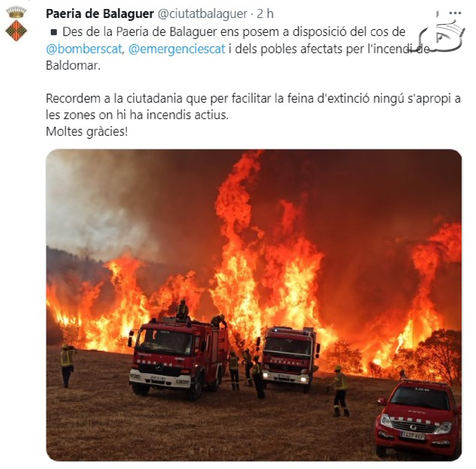Click the Paeria de Balaguer coat-of-arms avatar

16,31
